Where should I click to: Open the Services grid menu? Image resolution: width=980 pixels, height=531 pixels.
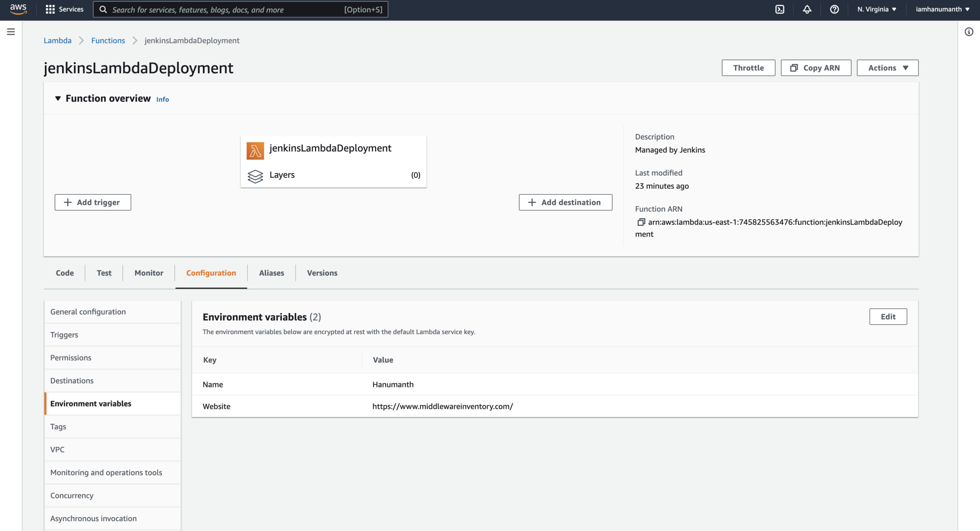point(64,9)
